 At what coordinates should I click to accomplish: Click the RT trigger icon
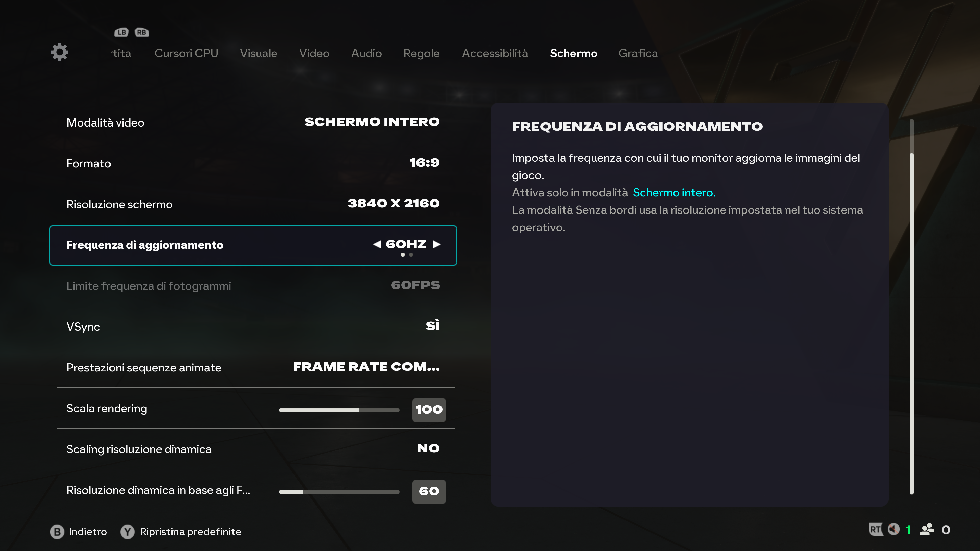point(876,529)
